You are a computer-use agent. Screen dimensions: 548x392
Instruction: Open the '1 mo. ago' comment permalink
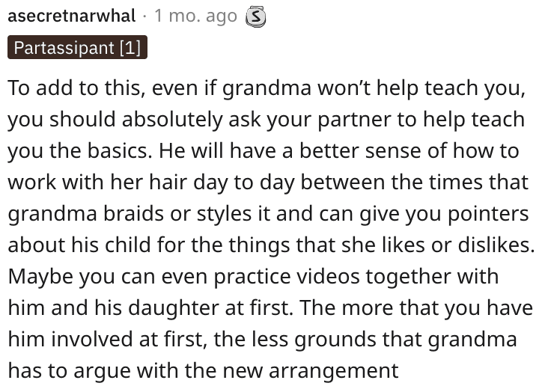click(x=195, y=16)
